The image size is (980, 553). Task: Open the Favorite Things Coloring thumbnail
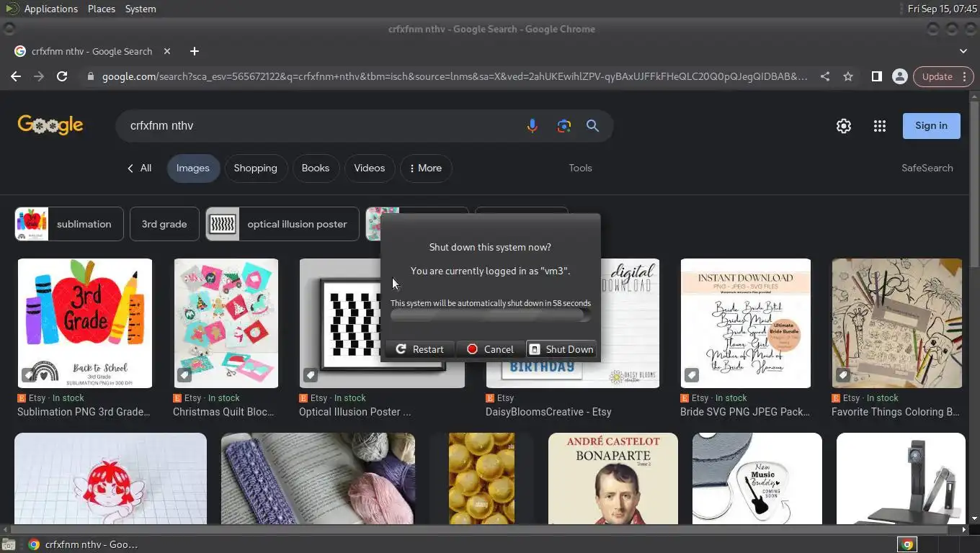click(x=896, y=323)
